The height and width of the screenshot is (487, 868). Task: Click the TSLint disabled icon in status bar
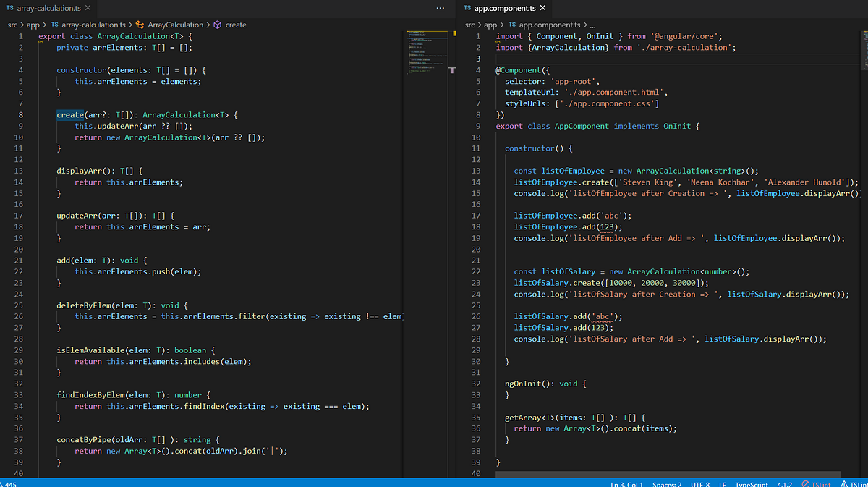tap(817, 483)
